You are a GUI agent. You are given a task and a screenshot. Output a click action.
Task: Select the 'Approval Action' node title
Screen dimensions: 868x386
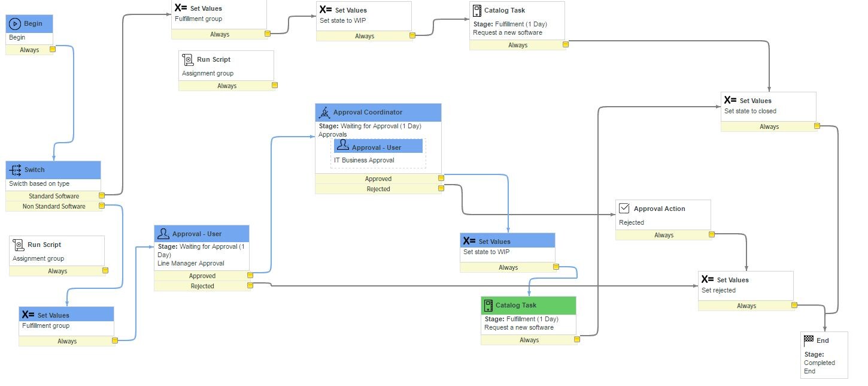tap(659, 209)
